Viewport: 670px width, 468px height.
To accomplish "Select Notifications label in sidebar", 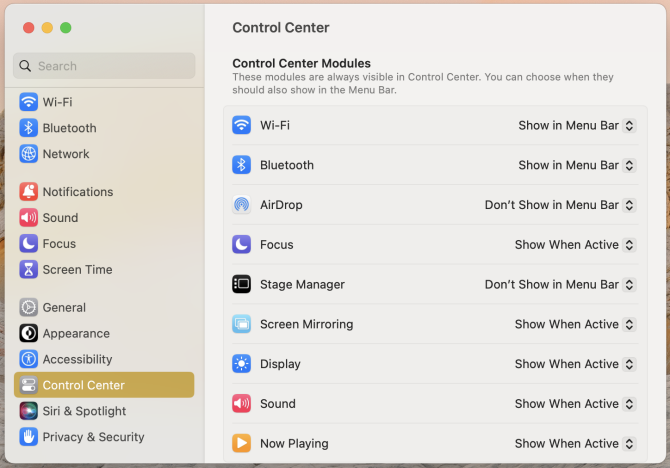I will coord(78,192).
